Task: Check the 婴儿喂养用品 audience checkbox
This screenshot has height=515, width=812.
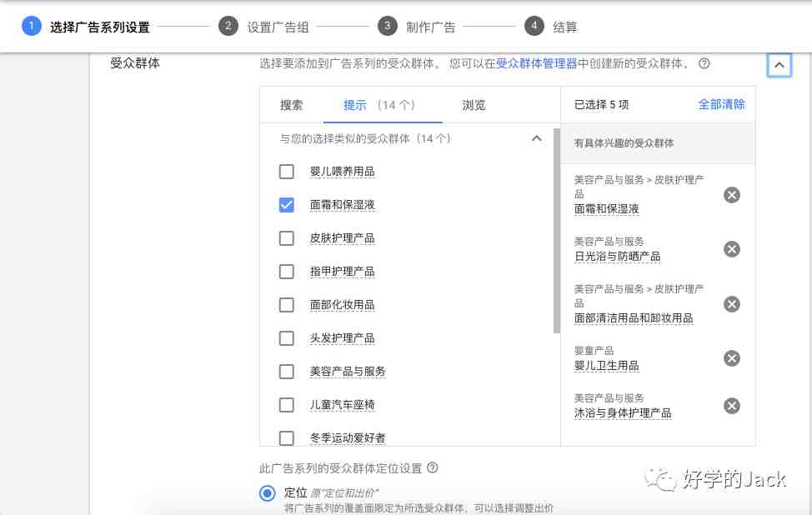Action: tap(286, 171)
